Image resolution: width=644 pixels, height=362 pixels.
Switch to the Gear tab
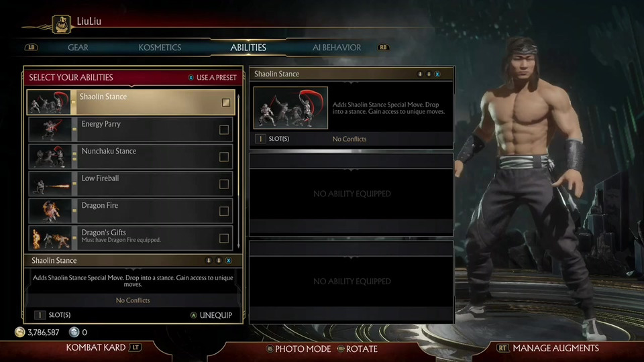pyautogui.click(x=78, y=48)
